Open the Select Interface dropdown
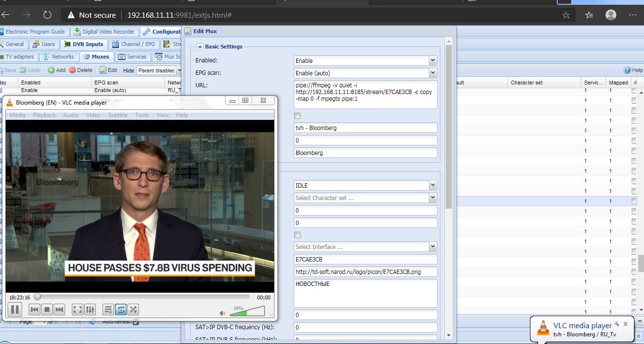Viewport: 644px width, 344px height. tap(433, 247)
